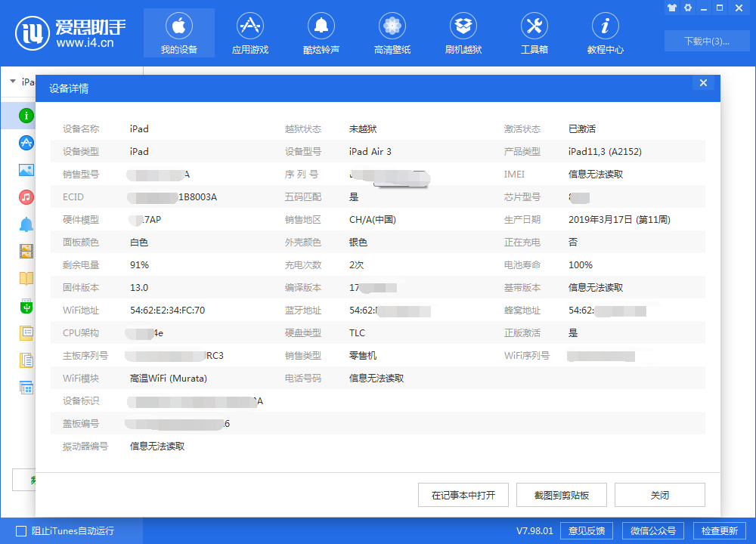Viewport: 756px width, 544px height.
Task: Click the 微信公众号 button
Action: click(x=653, y=531)
